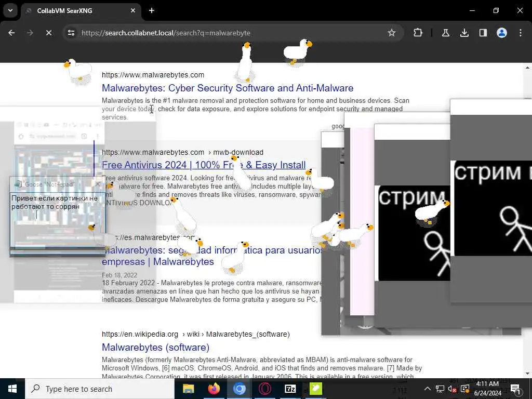Select the CollabVM SearXNG tab
The height and width of the screenshot is (399, 532).
coord(81,11)
